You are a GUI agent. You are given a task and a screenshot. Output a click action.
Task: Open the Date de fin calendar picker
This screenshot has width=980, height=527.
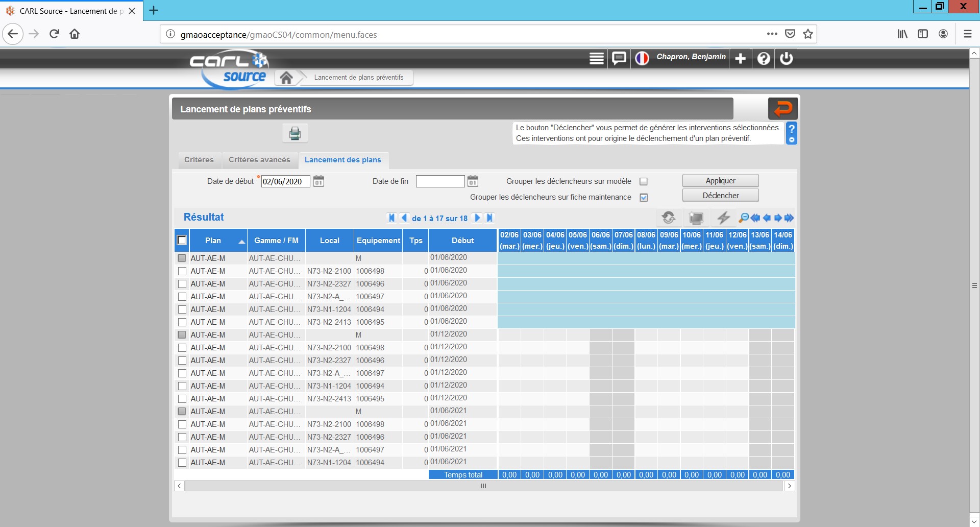pos(473,181)
